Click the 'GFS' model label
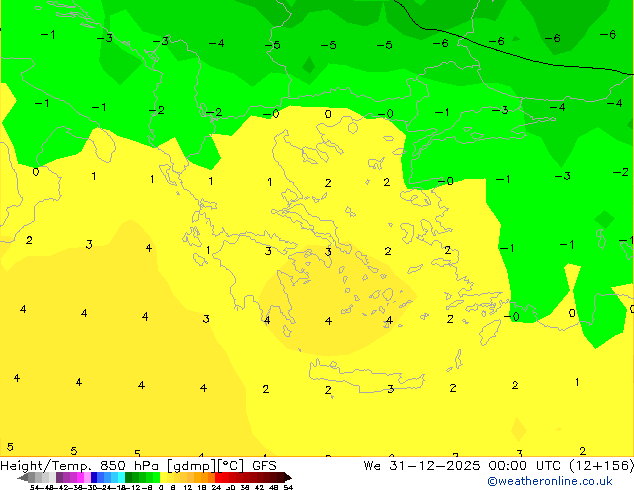634x490 pixels. (264, 466)
